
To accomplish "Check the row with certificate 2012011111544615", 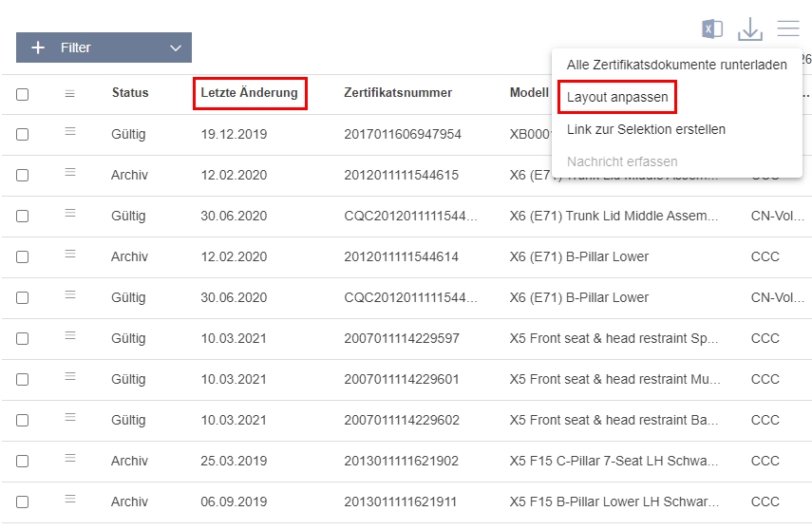I will [22, 175].
